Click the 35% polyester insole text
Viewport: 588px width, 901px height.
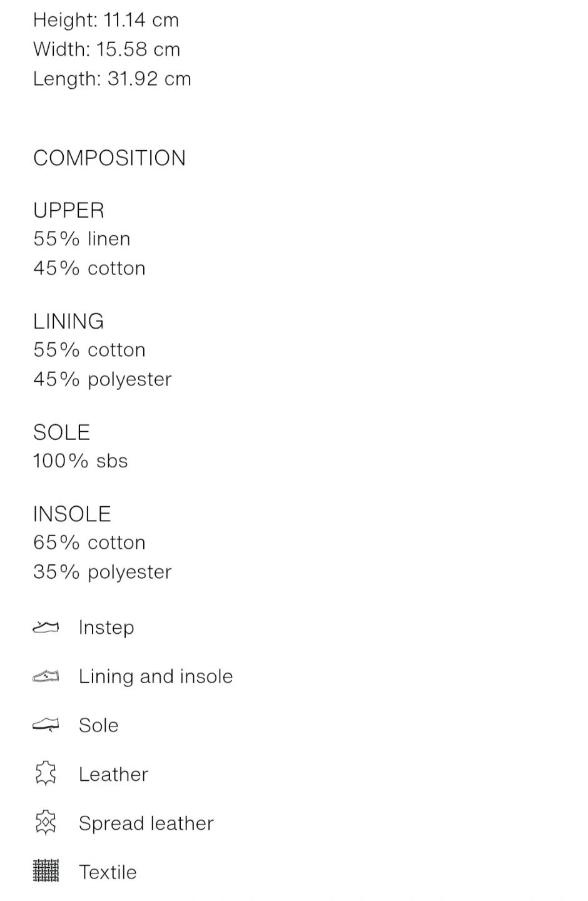click(x=103, y=572)
